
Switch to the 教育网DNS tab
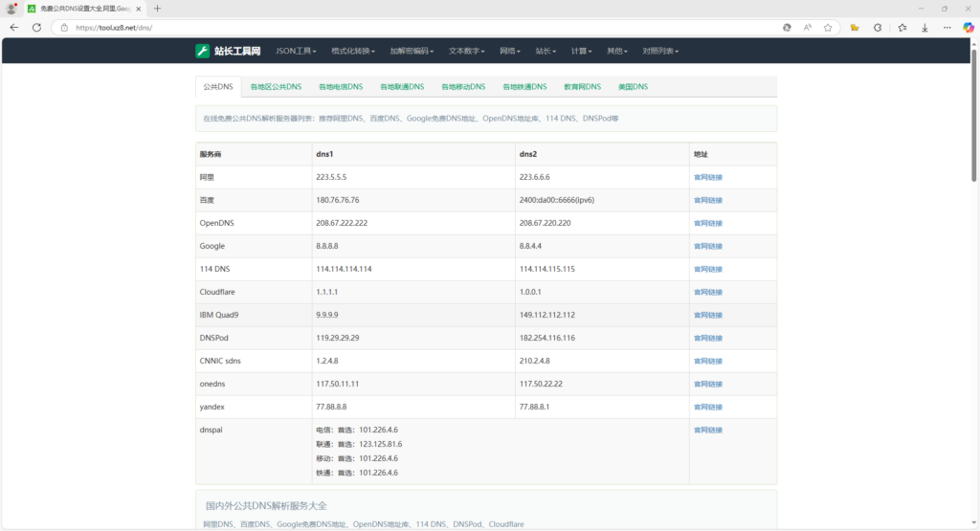coord(583,87)
